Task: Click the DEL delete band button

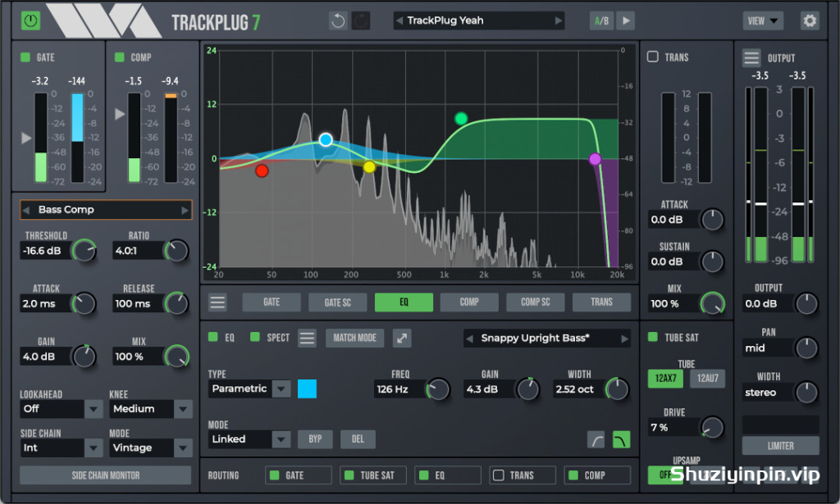Action: point(358,439)
